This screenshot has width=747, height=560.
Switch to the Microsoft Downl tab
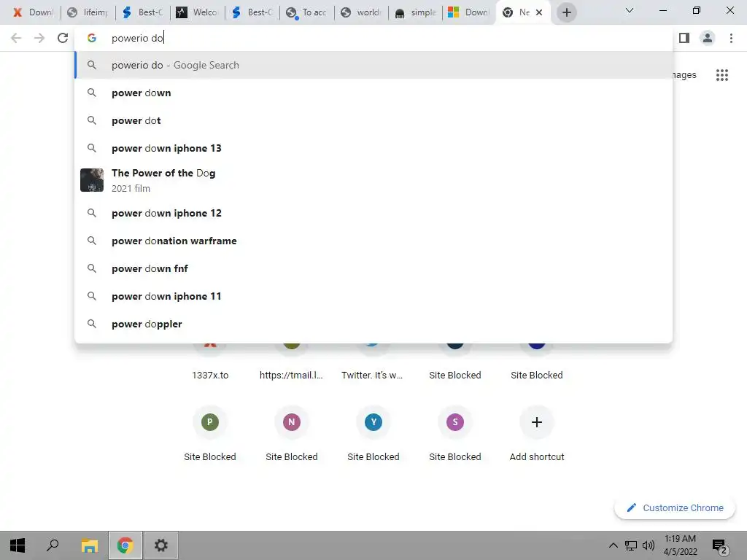pyautogui.click(x=469, y=12)
